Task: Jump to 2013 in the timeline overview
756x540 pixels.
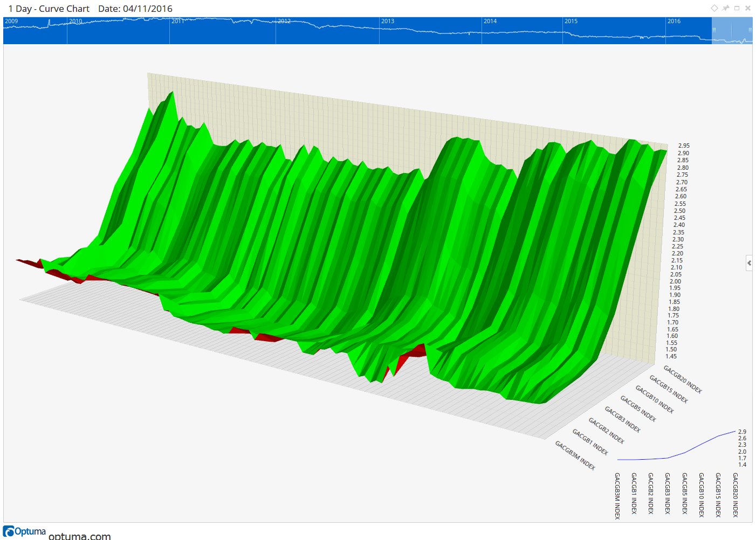Action: (388, 22)
